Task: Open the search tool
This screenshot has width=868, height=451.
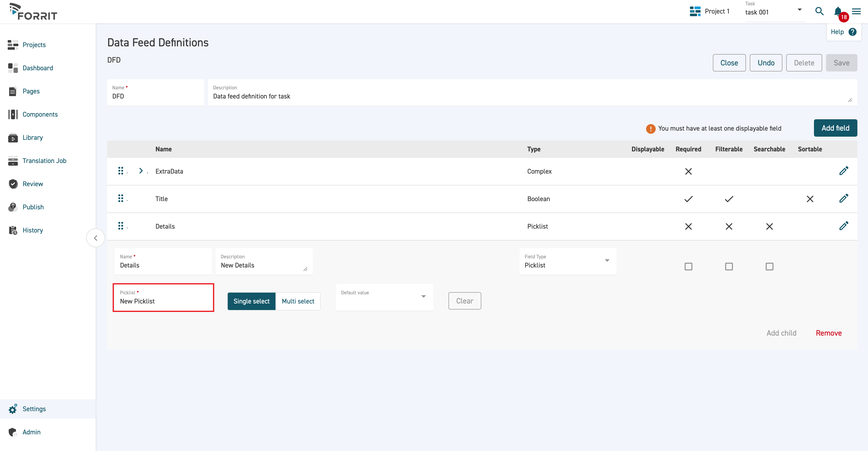Action: [x=820, y=11]
